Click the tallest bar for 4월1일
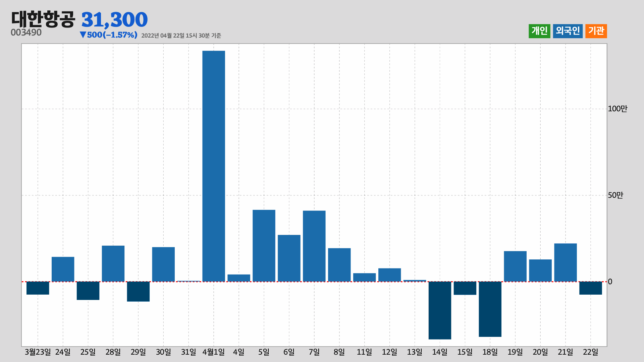 point(214,166)
